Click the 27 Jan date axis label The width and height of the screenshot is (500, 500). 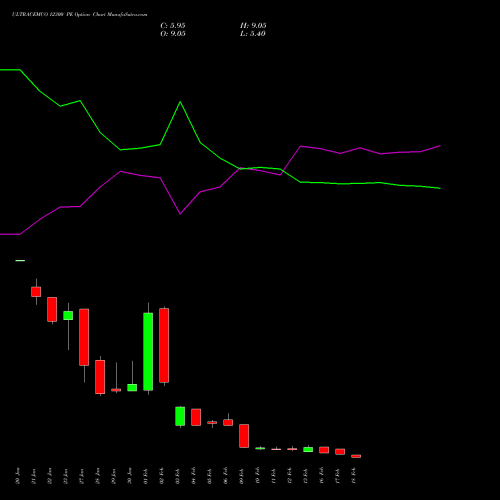click(82, 476)
